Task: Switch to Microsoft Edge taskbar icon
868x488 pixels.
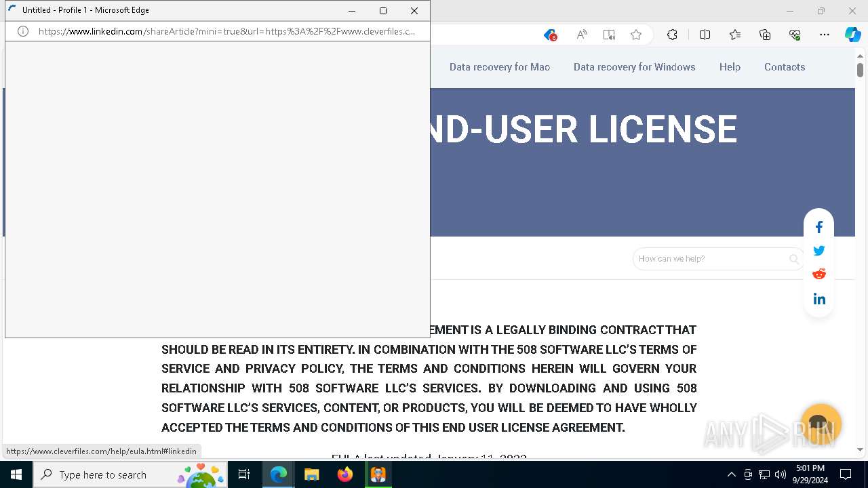Action: click(279, 474)
